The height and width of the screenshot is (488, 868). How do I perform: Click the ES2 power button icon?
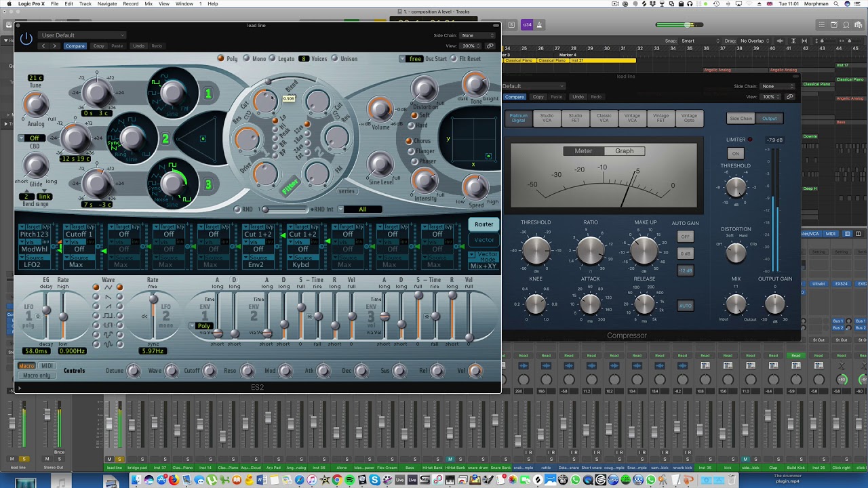26,39
